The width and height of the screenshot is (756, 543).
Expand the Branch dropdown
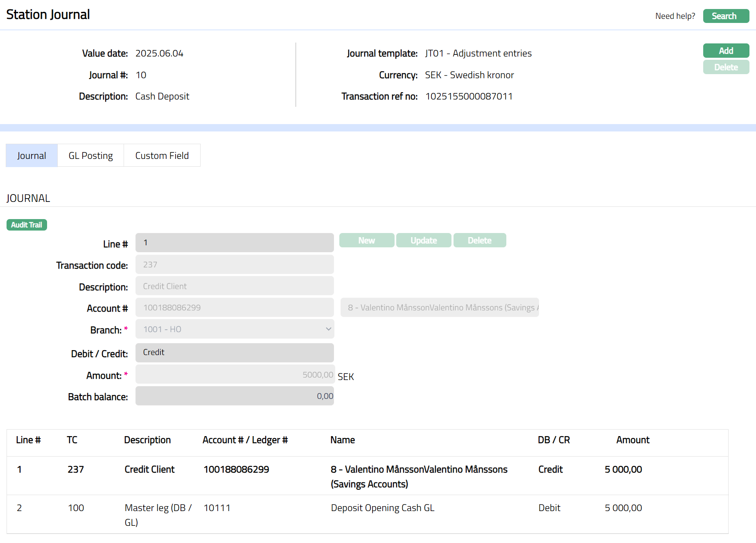tap(235, 329)
